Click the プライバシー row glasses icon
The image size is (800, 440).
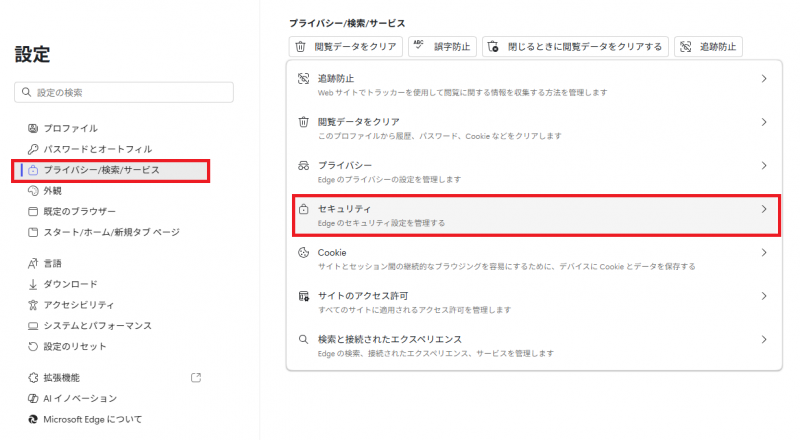(303, 165)
